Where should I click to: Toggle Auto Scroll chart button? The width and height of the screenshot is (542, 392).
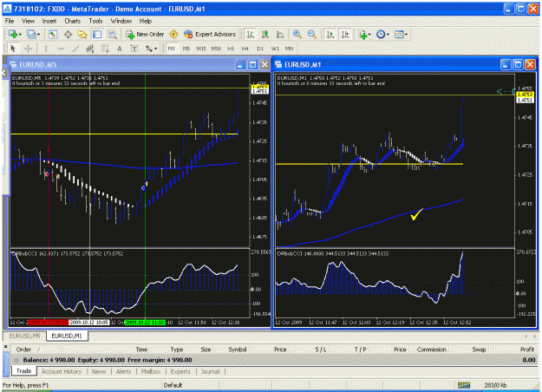(x=330, y=34)
